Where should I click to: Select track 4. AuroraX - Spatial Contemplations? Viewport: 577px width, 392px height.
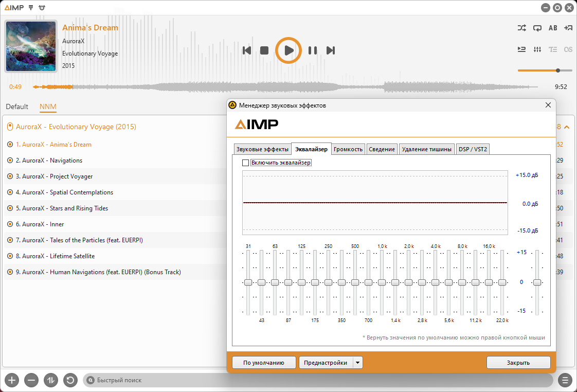point(114,192)
